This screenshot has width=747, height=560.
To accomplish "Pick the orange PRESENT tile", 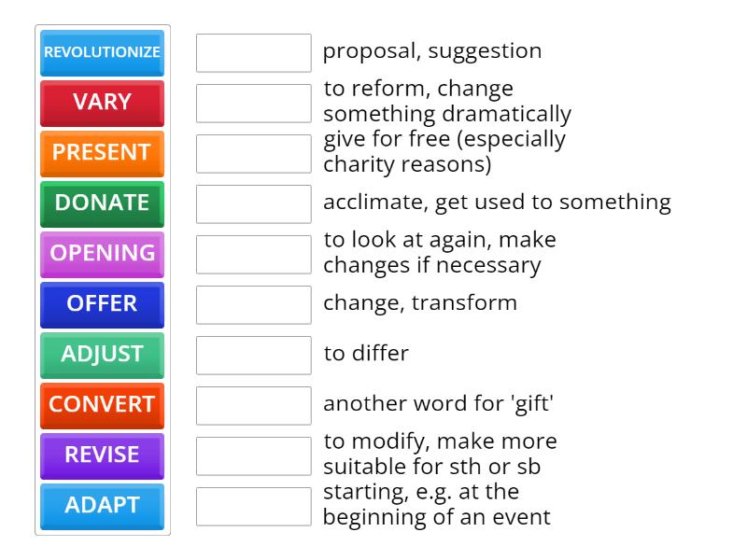I will point(102,153).
